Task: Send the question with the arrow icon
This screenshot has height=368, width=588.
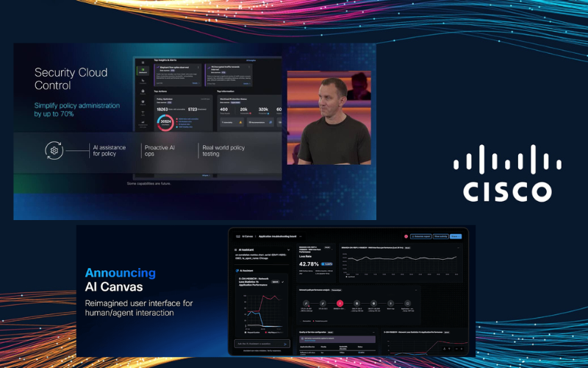Action: coord(285,344)
